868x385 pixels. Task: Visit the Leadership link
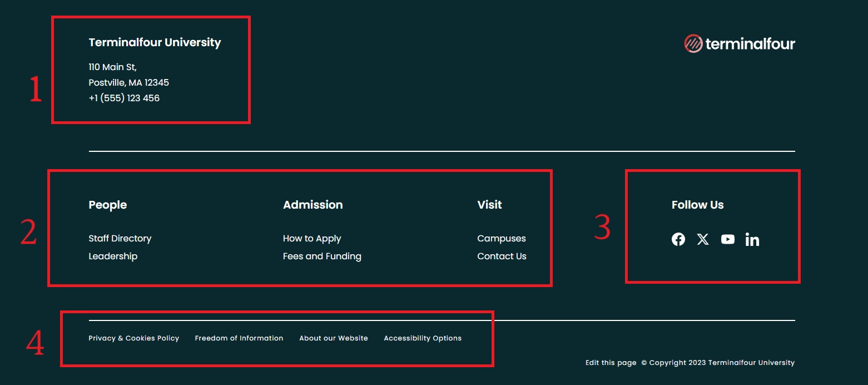[113, 256]
